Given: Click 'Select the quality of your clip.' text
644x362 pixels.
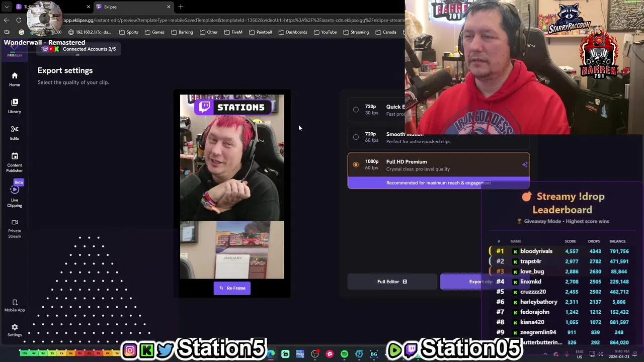Looking at the screenshot, I should tap(73, 82).
